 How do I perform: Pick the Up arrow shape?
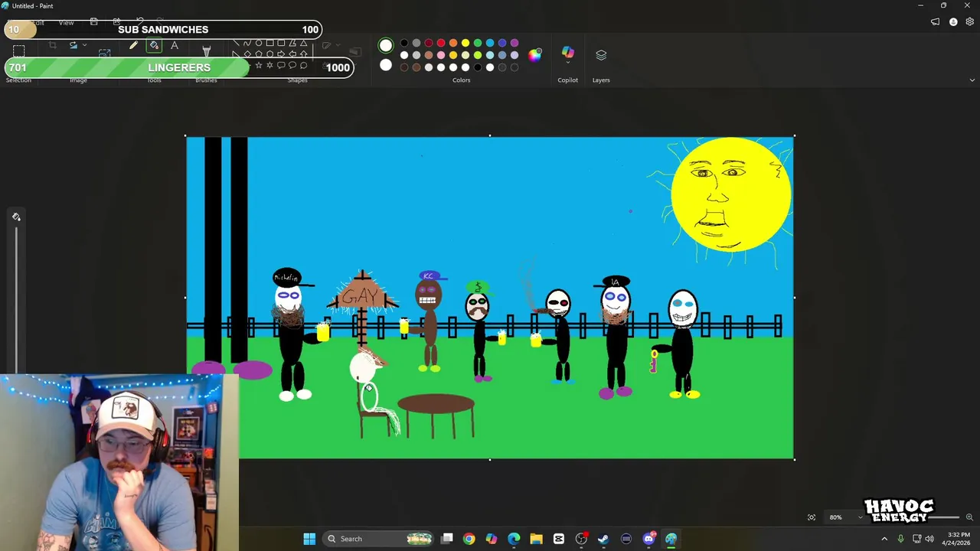click(304, 54)
